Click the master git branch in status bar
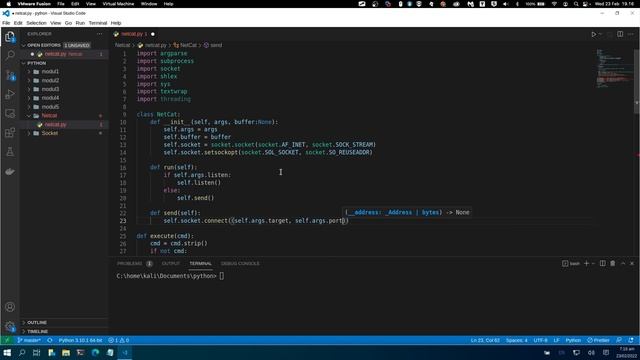Image resolution: width=640 pixels, height=360 pixels. point(29,340)
